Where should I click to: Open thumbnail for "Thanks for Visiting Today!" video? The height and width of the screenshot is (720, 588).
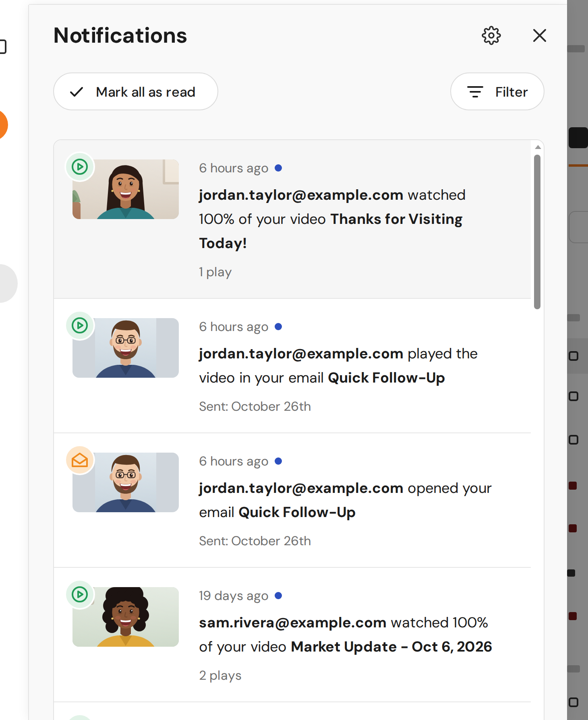tap(126, 189)
